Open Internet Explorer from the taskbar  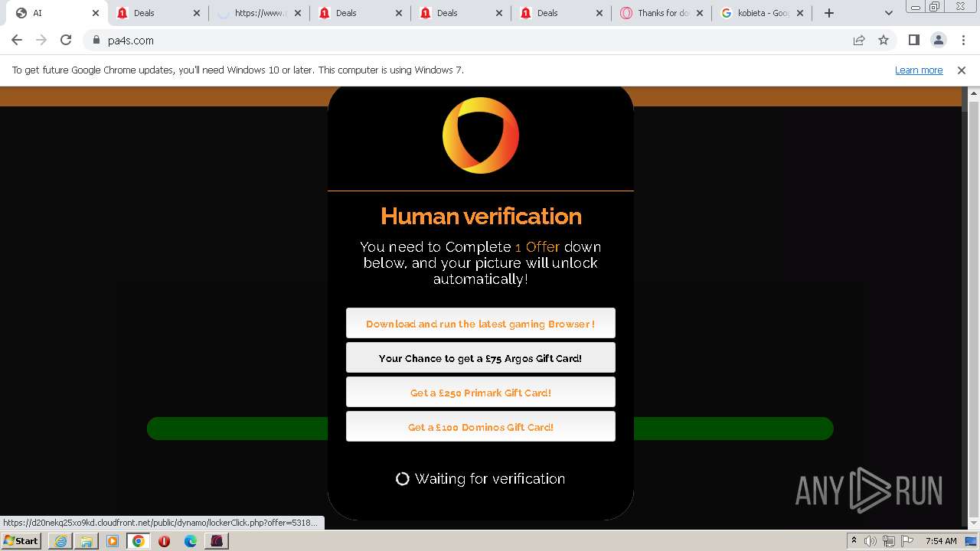(60, 541)
